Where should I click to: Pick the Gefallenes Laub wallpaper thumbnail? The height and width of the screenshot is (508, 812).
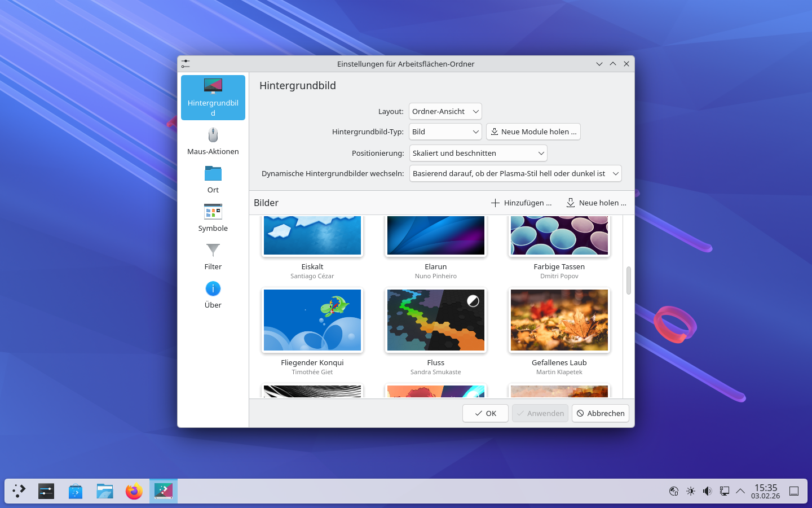click(x=559, y=320)
